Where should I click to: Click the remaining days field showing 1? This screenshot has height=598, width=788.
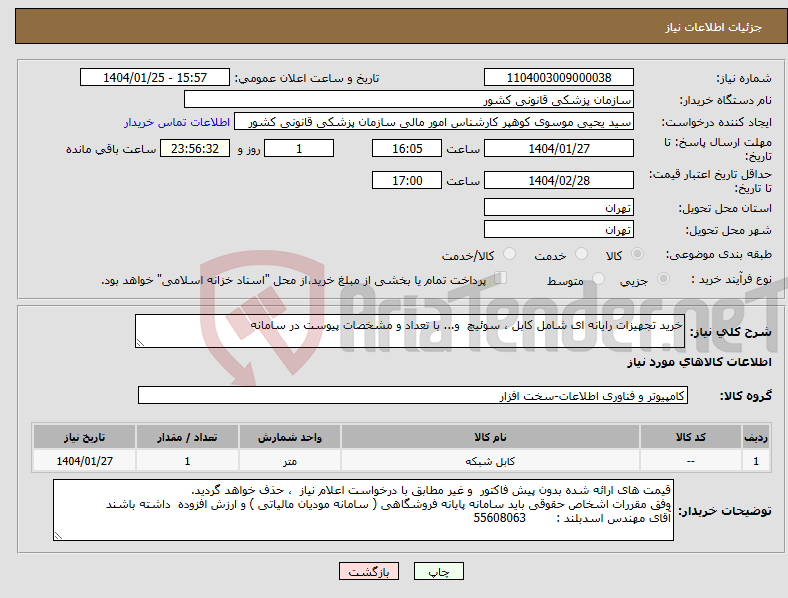[299, 149]
